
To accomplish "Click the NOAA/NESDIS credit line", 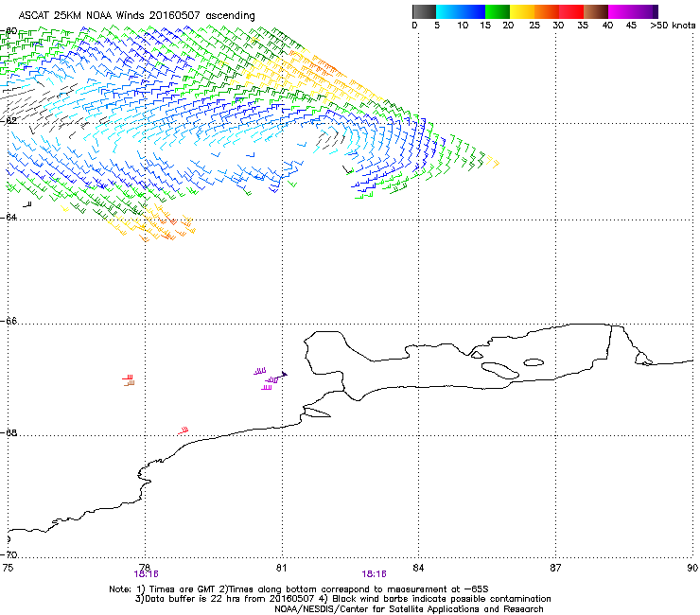I will 409,609.
